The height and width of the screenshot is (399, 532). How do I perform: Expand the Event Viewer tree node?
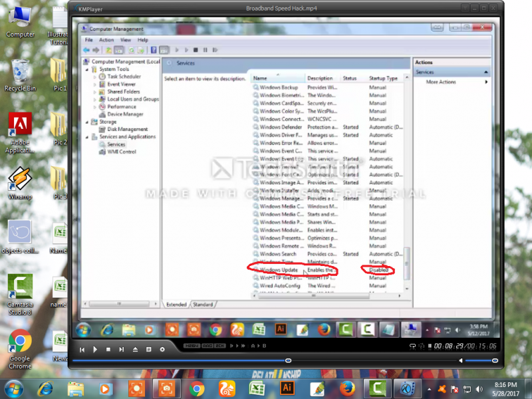(x=95, y=84)
